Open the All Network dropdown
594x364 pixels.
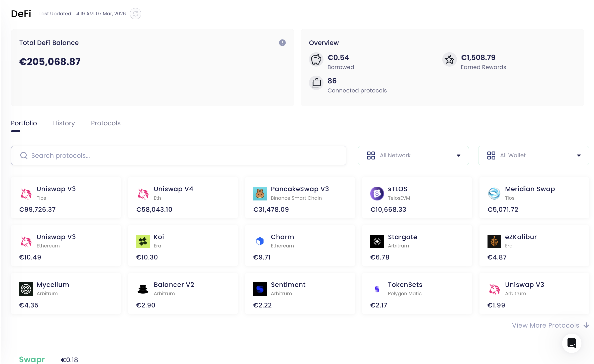click(x=413, y=155)
